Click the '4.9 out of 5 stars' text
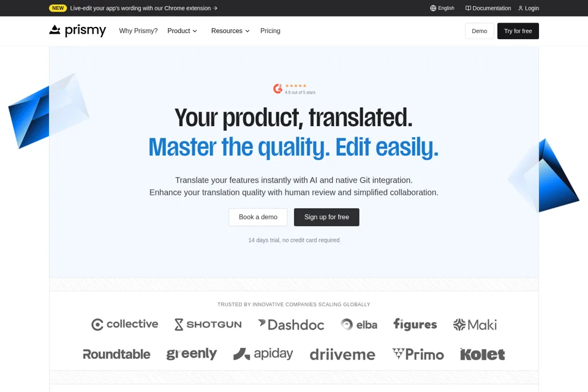Screen dimensions: 588x392 [x=300, y=92]
